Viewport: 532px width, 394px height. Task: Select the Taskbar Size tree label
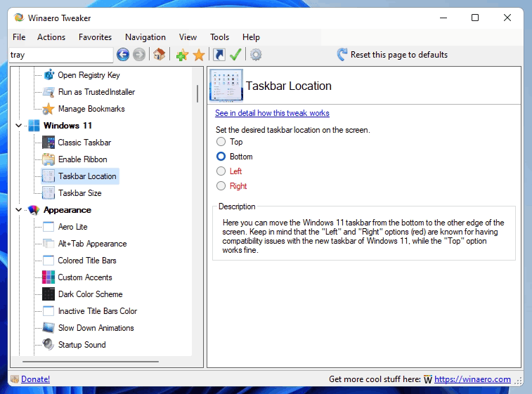coord(79,193)
